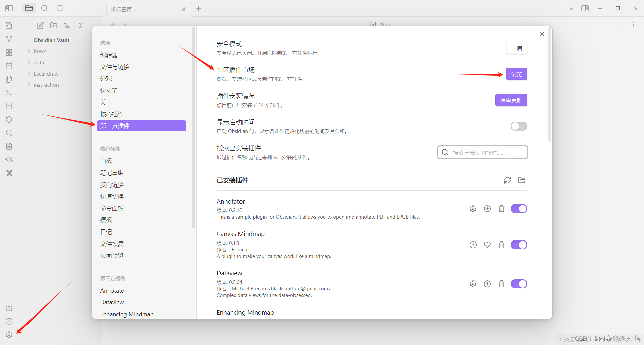Turn off the Canvas Mindmap plugin
Viewport: 644px width, 345px height.
519,245
